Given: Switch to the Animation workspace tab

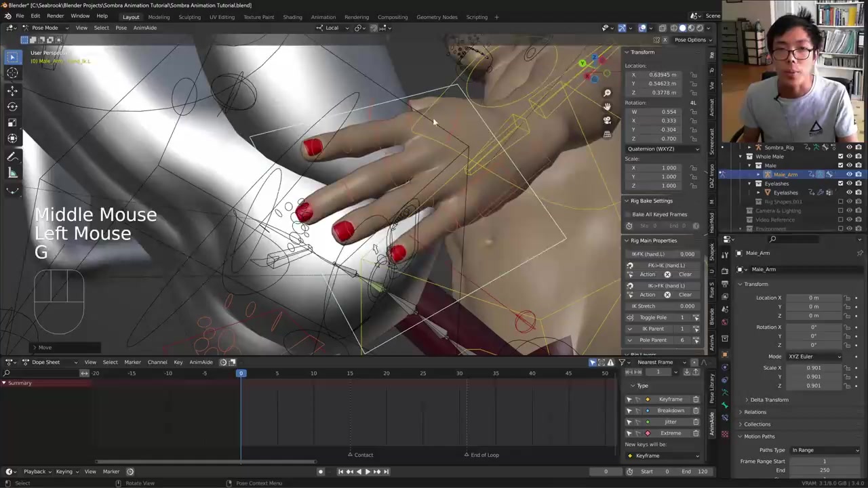Looking at the screenshot, I should point(323,17).
